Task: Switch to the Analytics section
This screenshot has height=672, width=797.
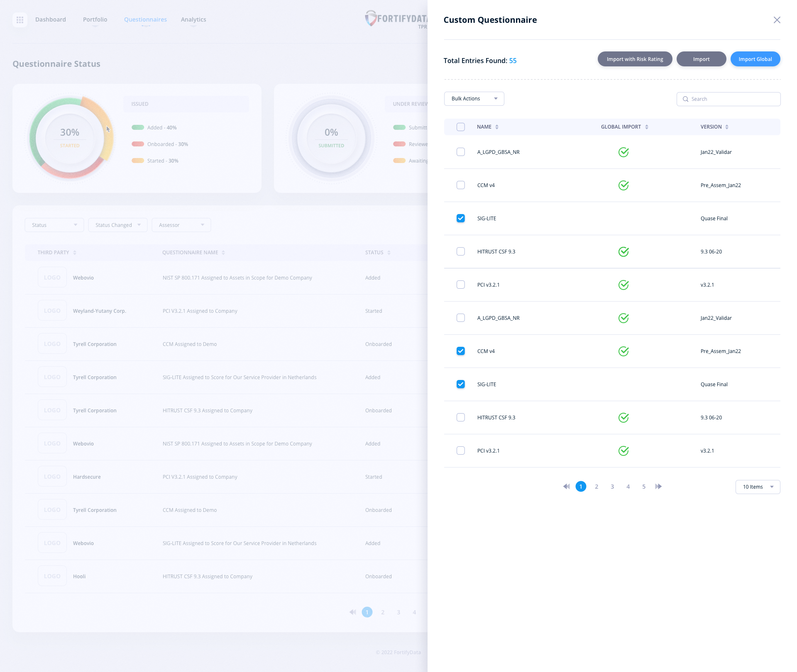Action: [x=193, y=19]
